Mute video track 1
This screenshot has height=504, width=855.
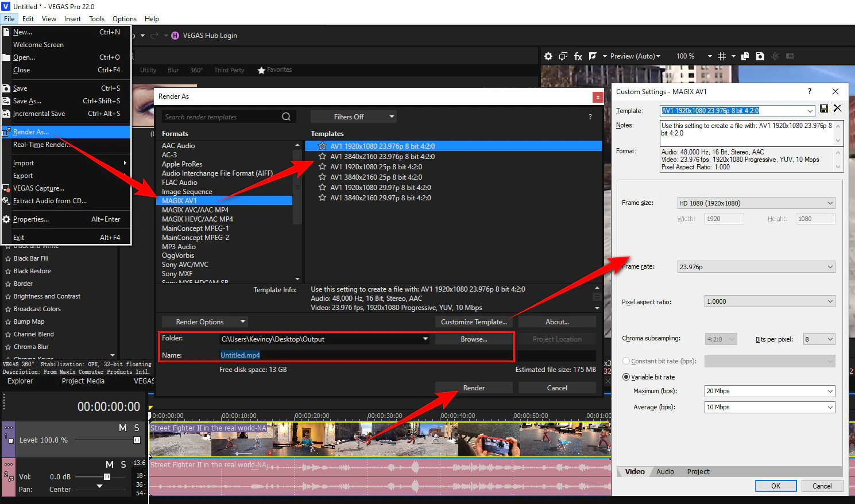pos(123,428)
